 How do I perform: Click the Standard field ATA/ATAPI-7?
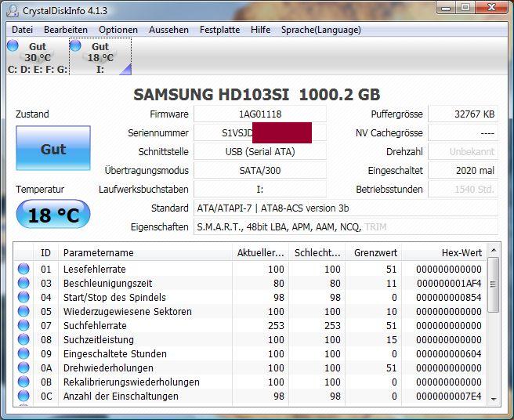(x=346, y=208)
